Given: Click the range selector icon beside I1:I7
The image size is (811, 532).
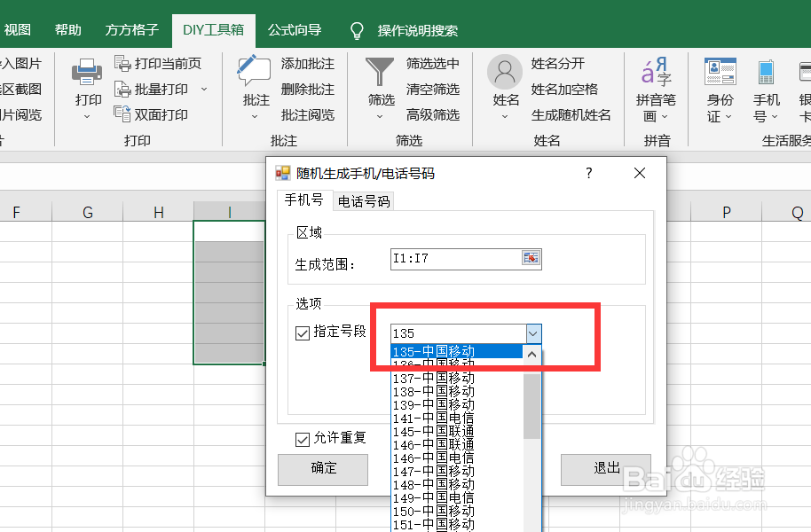Looking at the screenshot, I should tap(531, 258).
